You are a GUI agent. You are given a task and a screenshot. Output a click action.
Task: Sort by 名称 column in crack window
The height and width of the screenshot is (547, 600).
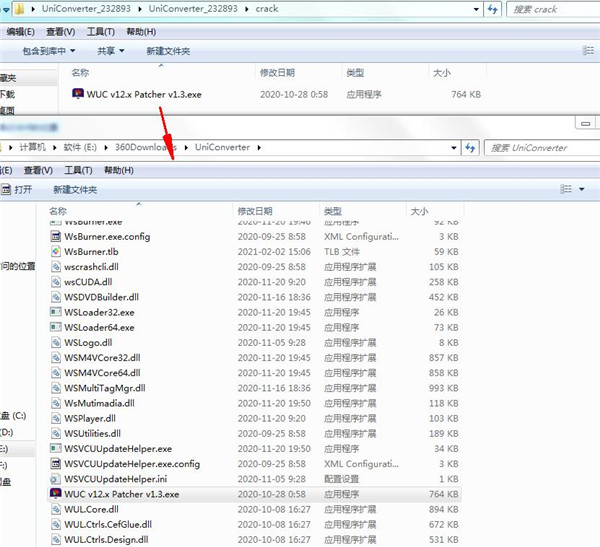pyautogui.click(x=80, y=72)
